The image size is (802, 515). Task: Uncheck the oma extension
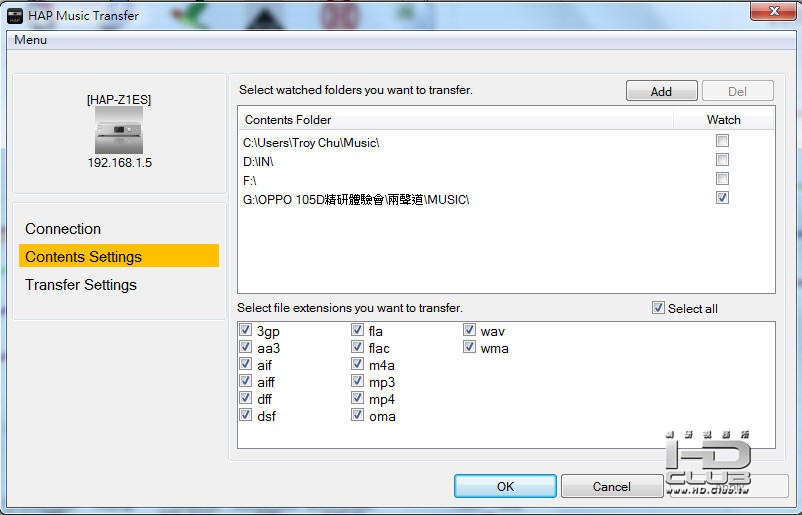coord(358,415)
